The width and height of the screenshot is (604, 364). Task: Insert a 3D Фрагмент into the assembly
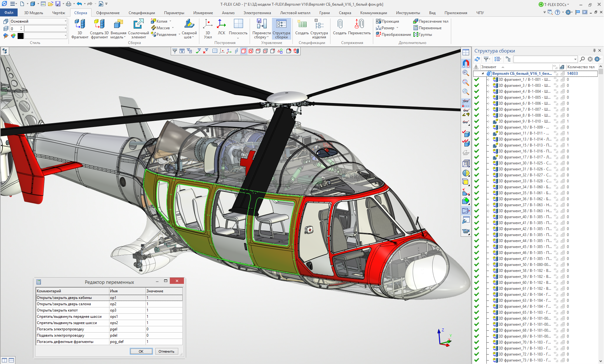click(80, 29)
